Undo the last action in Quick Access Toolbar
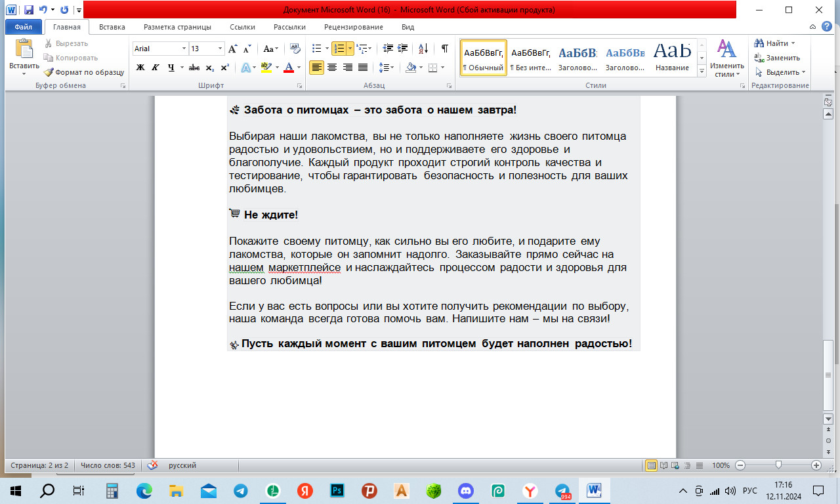 [43, 10]
